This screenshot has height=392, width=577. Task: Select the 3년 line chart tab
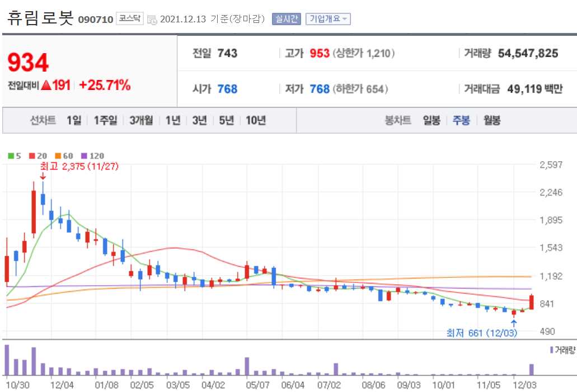(x=199, y=120)
